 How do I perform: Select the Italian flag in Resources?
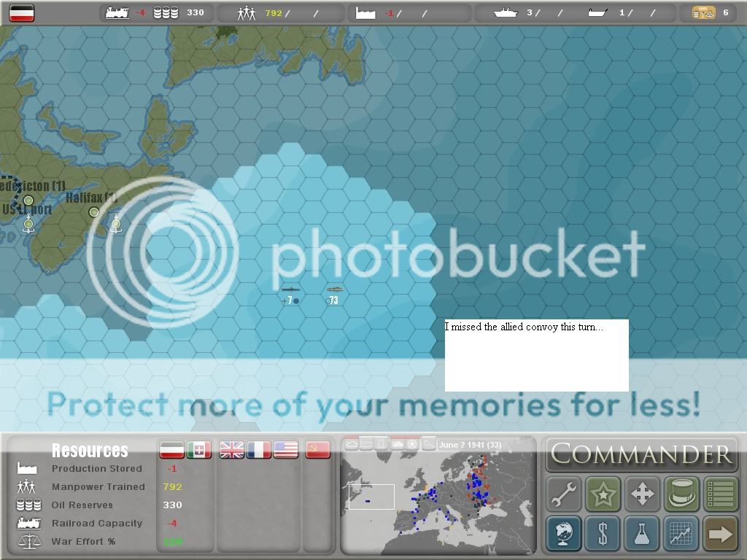[199, 450]
